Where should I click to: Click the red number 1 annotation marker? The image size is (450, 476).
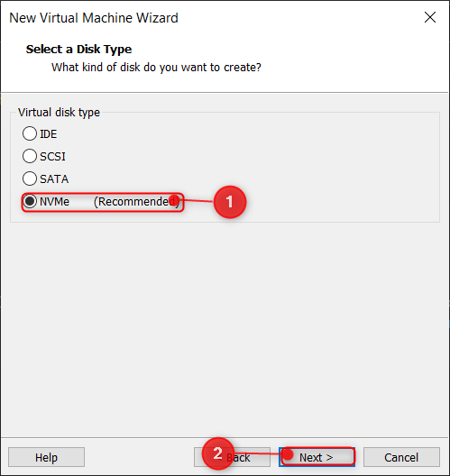tap(230, 202)
